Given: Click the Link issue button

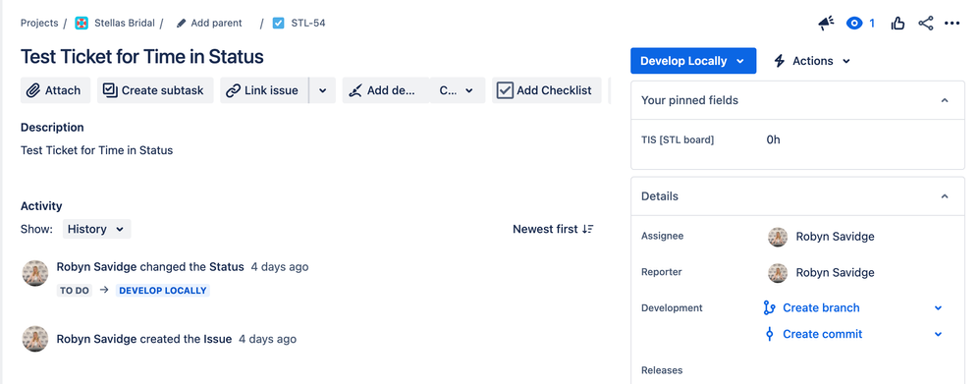Looking at the screenshot, I should coord(264,90).
